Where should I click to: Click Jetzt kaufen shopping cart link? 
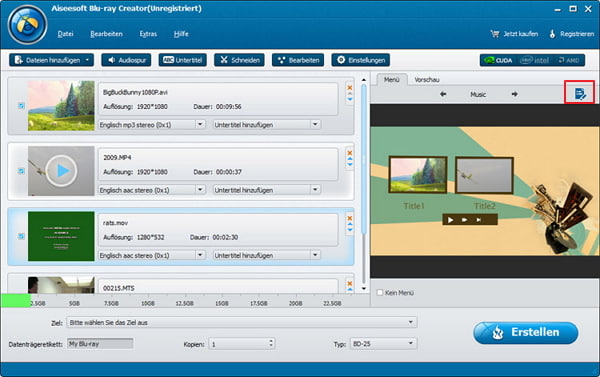click(514, 34)
